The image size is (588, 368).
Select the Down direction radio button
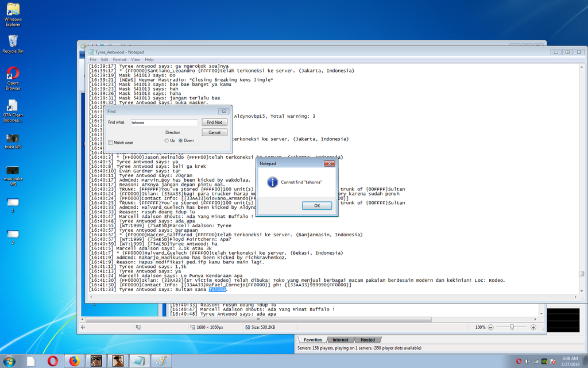click(180, 140)
